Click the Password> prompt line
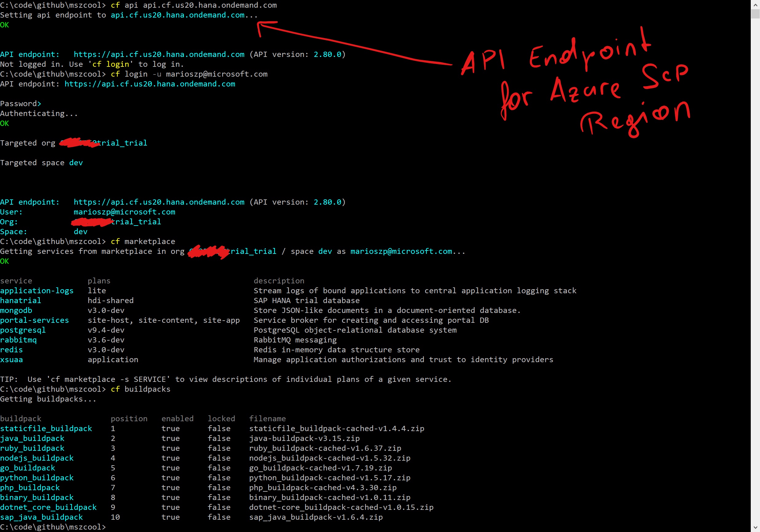This screenshot has height=532, width=760. 21,104
